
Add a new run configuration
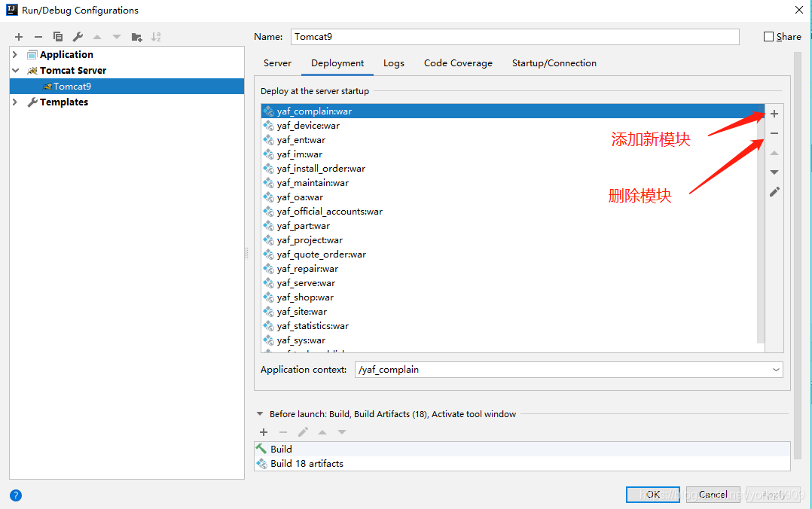(19, 37)
